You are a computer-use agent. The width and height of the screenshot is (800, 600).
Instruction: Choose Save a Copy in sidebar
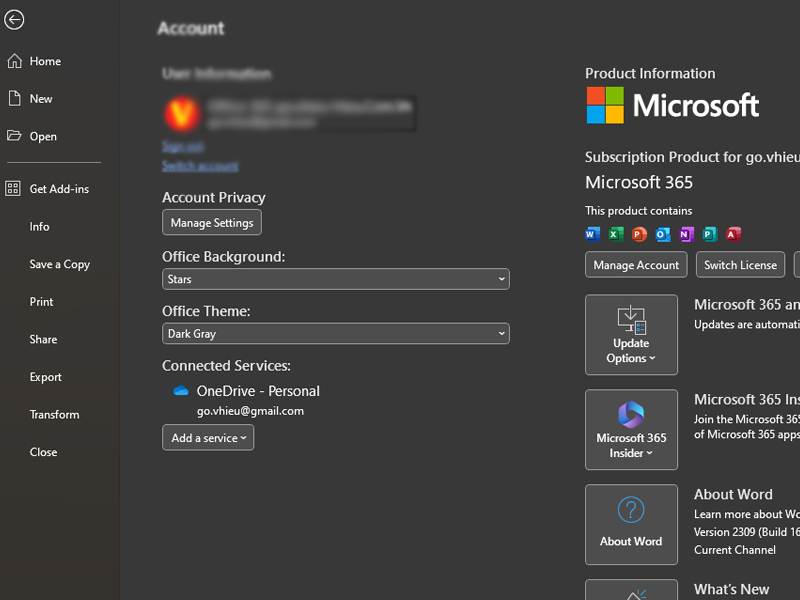point(60,264)
